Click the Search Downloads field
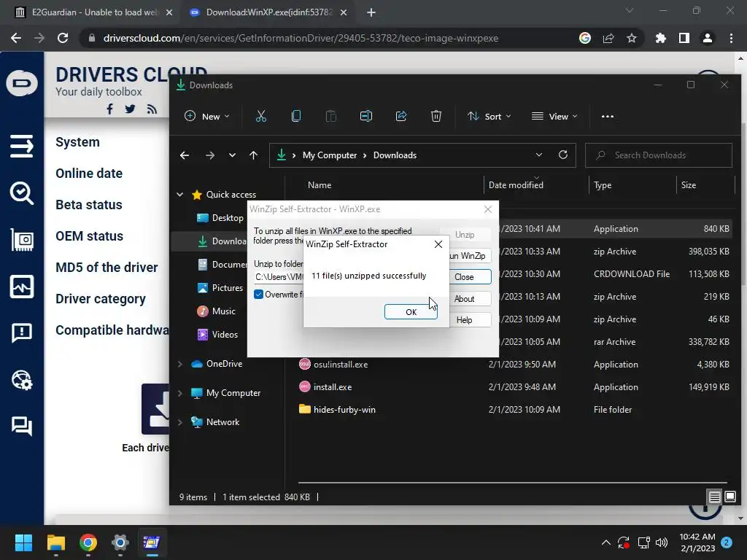Screen dimensions: 747x560 (659, 155)
